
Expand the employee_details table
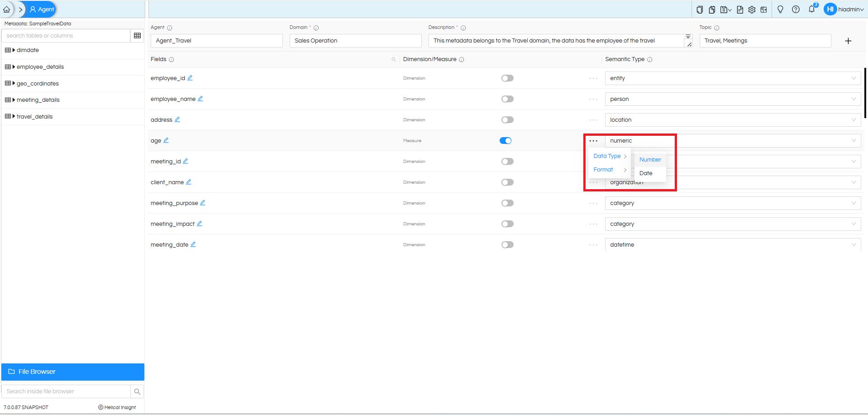tap(14, 67)
